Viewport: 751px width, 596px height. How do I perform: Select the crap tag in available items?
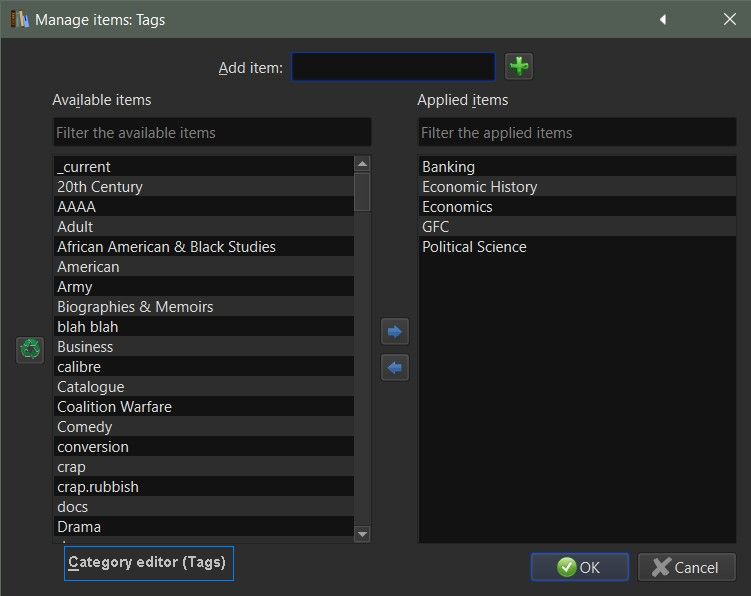[204, 467]
